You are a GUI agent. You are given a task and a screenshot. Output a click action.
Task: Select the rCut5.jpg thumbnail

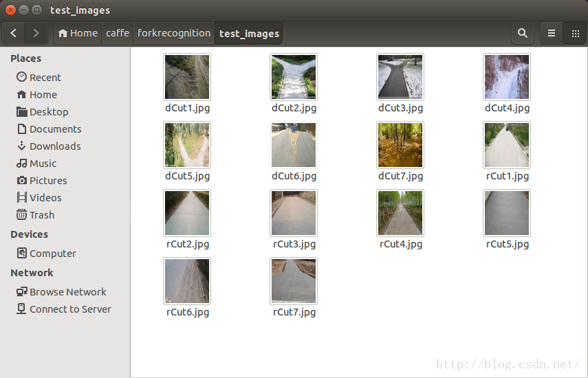[507, 213]
